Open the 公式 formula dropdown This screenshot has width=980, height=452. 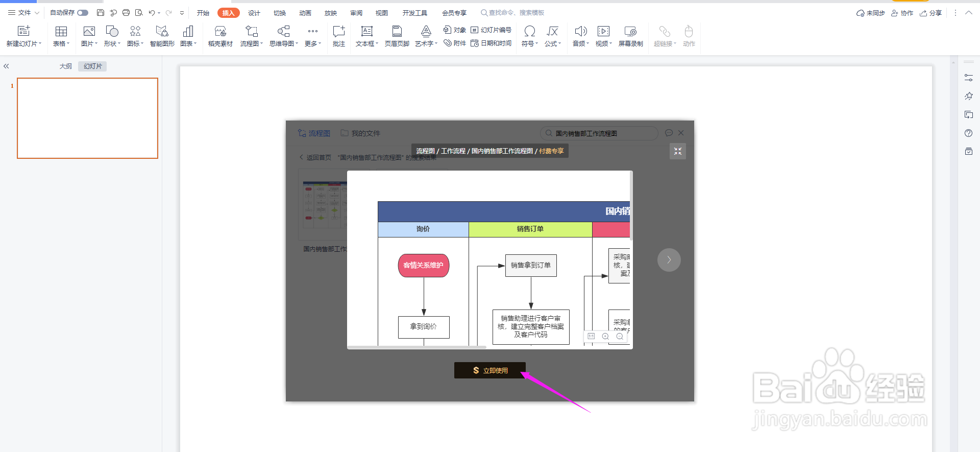[x=553, y=36]
